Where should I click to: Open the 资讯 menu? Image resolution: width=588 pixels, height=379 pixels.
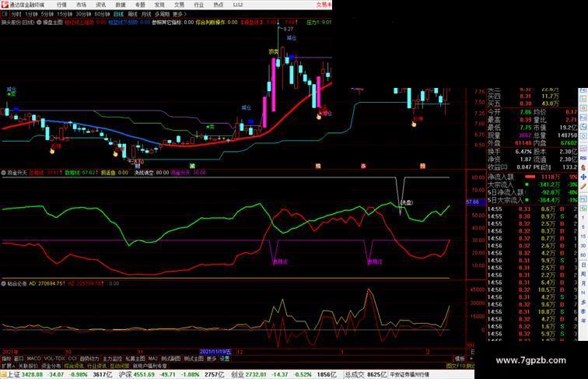tap(100, 5)
